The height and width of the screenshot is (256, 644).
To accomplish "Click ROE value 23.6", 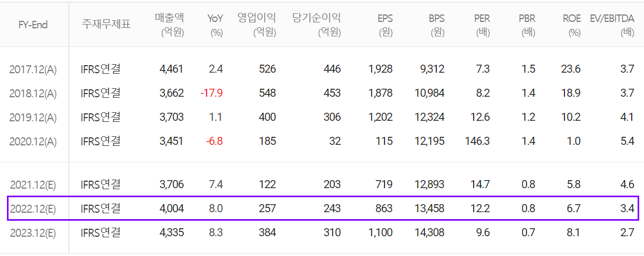I will (x=571, y=69).
